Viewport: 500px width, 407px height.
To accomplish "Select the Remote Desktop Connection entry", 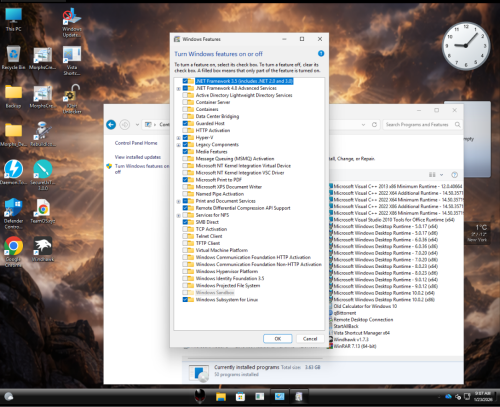I will click(x=363, y=320).
